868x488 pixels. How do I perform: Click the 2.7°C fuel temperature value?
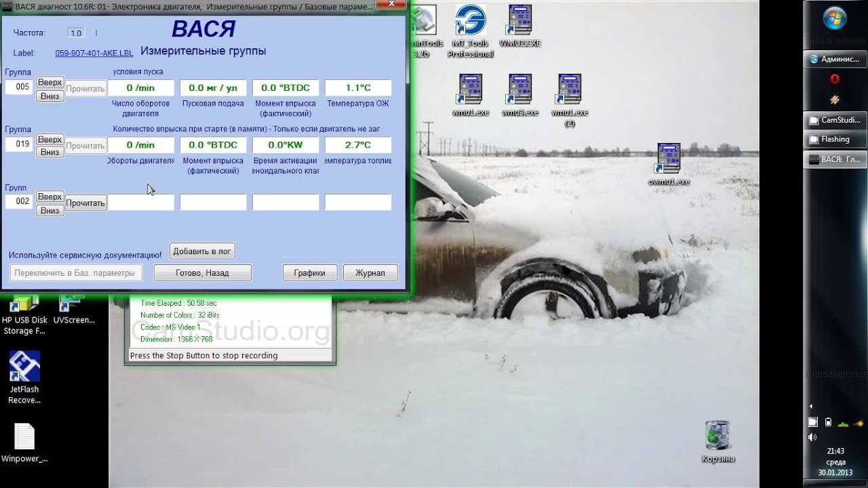(x=358, y=144)
